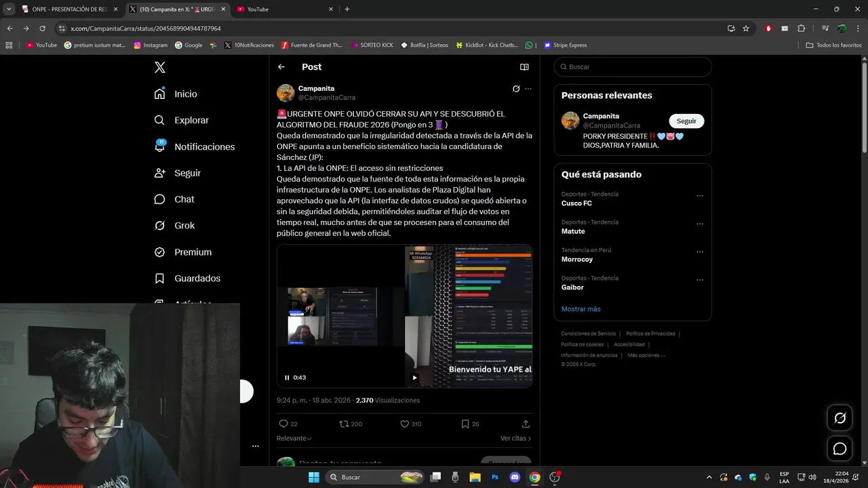This screenshot has width=868, height=488.
Task: Click the share icon on the post
Action: click(x=526, y=424)
